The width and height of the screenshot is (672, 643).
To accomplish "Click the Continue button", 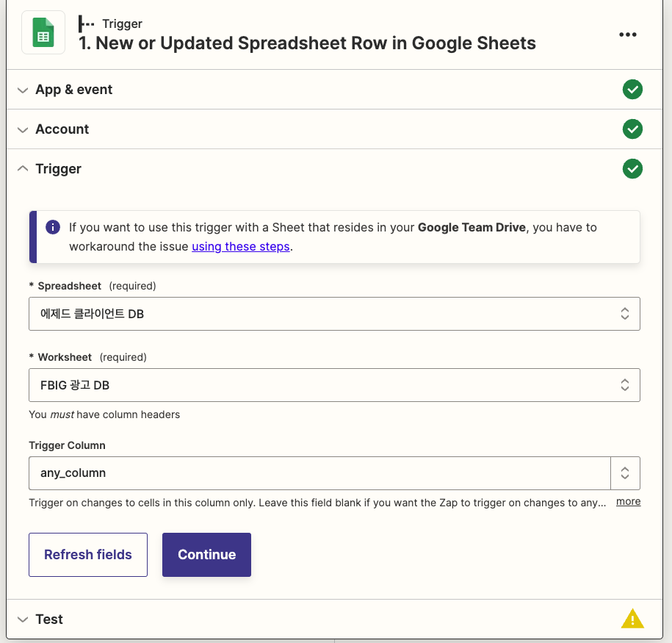I will pos(206,555).
